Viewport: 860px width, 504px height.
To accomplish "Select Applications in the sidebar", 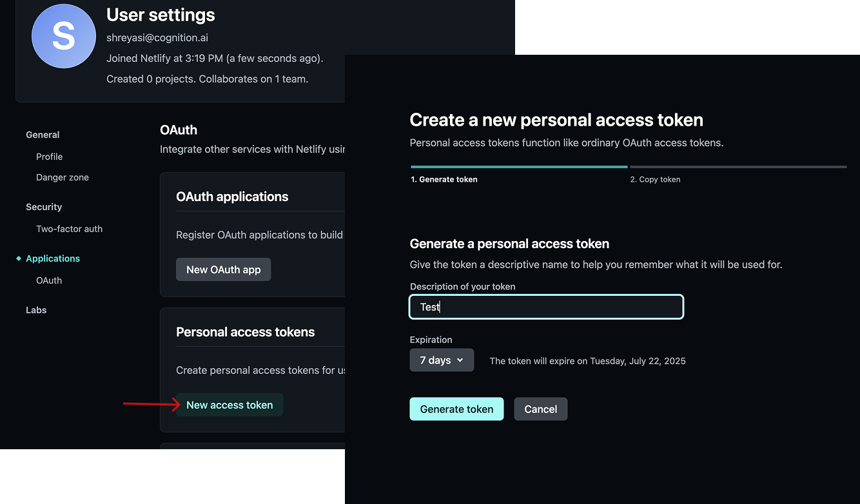I will point(53,258).
